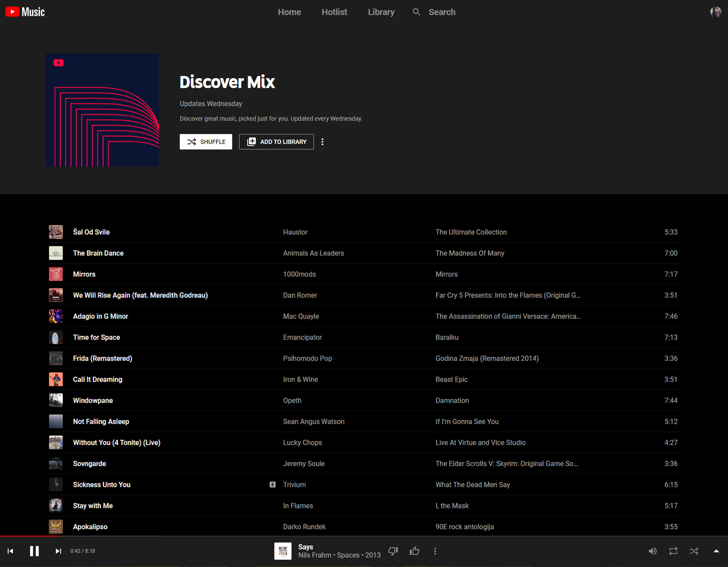
Task: Click ADD TO LIBRARY button
Action: 277,142
